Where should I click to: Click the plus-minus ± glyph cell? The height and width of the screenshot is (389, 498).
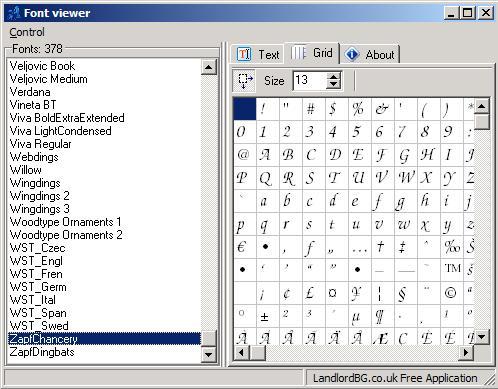[x=268, y=316]
